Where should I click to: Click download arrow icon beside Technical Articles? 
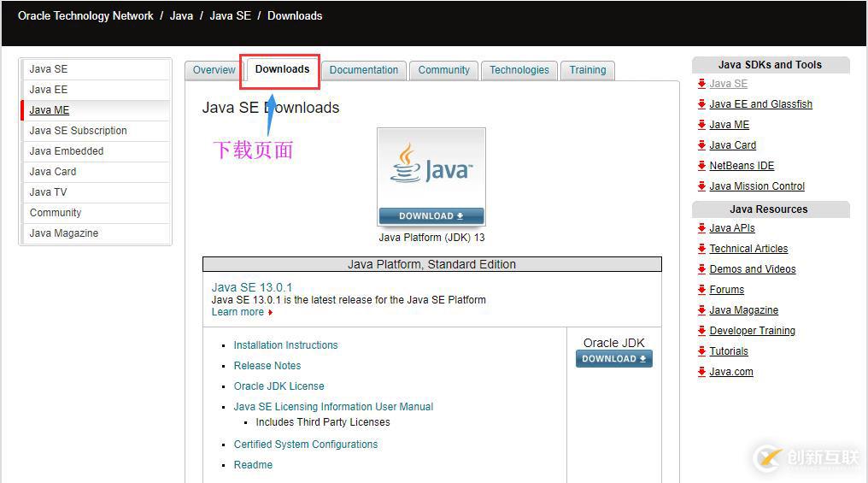click(701, 249)
